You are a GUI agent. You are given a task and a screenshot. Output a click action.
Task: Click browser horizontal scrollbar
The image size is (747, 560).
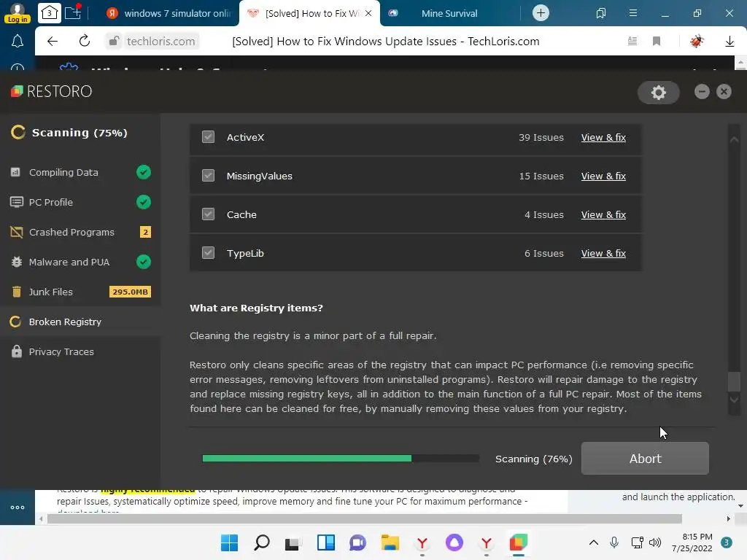[x=365, y=518]
